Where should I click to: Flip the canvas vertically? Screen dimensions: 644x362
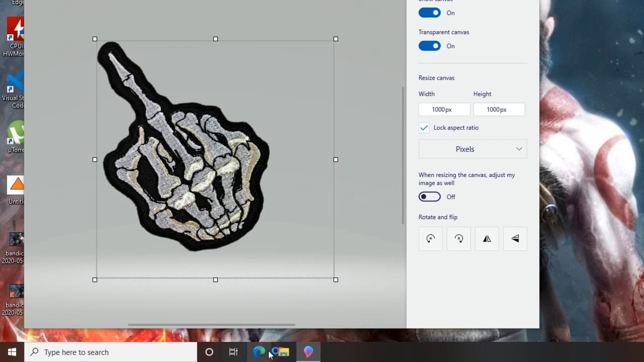(515, 239)
